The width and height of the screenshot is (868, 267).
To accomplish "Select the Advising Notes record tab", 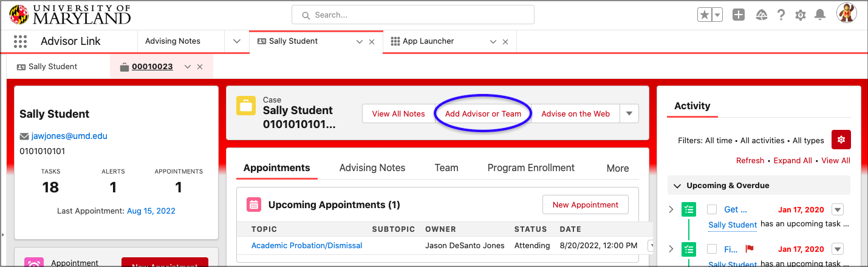I will [372, 168].
